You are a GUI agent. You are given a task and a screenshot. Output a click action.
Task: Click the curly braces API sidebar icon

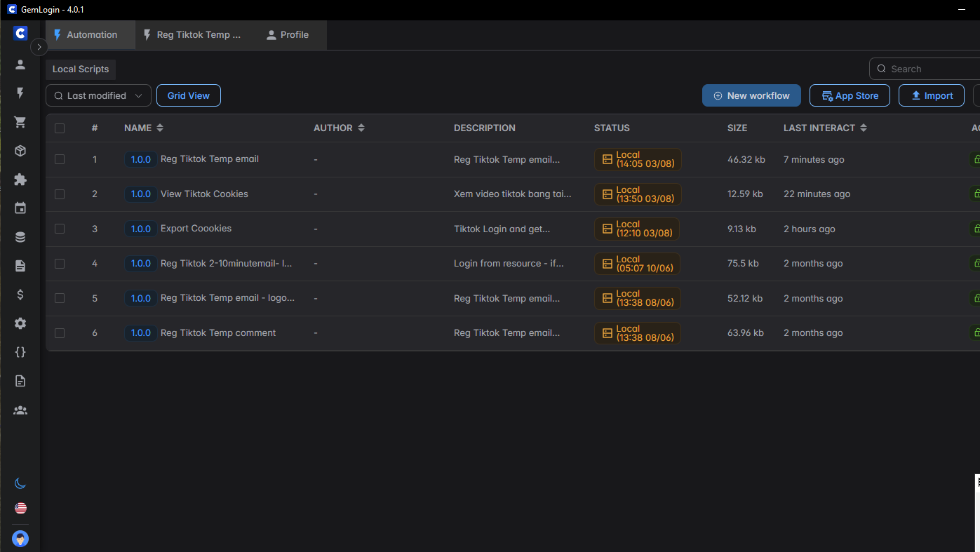click(x=20, y=352)
